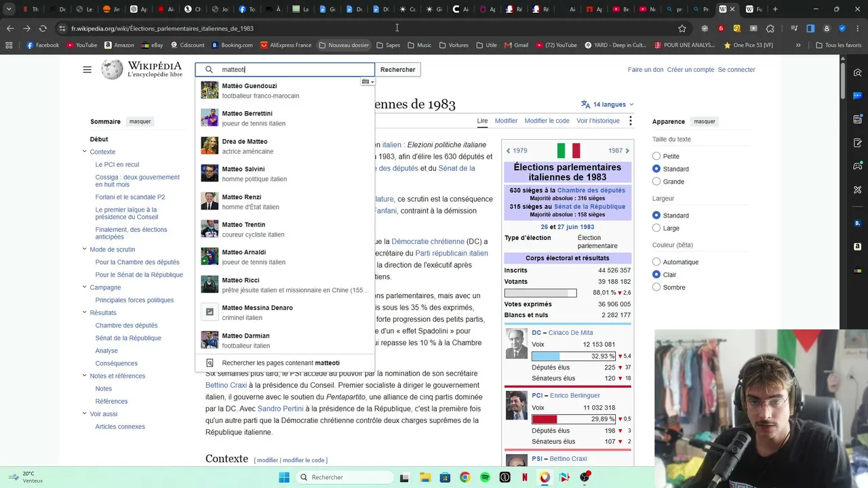Switch to the Lire tab

pos(482,121)
